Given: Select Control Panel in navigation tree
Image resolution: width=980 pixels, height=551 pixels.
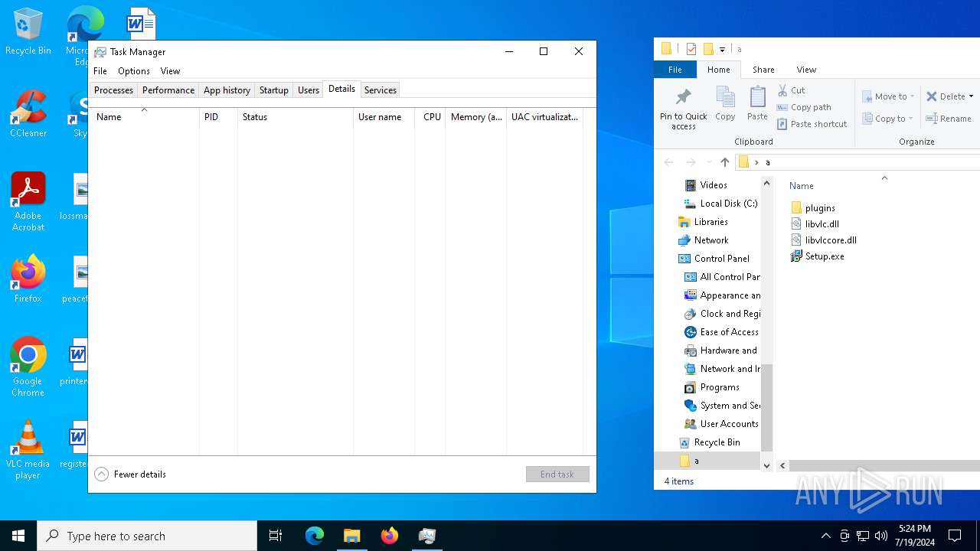Looking at the screenshot, I should click(721, 259).
